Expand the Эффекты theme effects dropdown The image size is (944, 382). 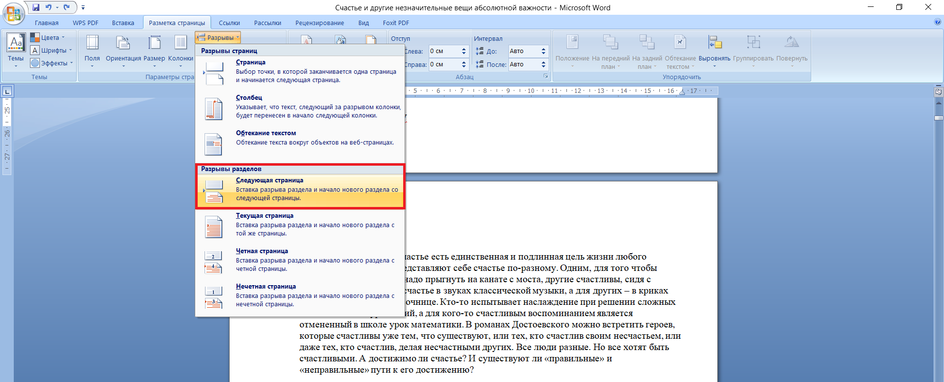tap(51, 63)
